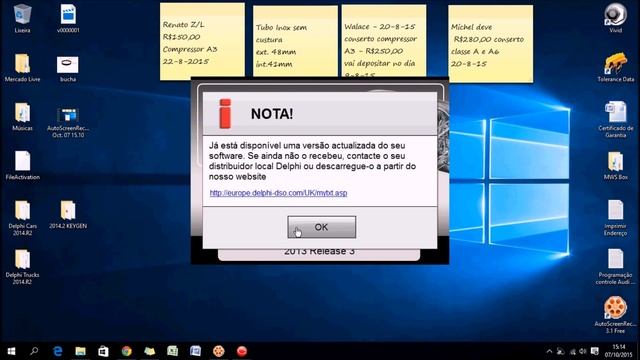Image resolution: width=640 pixels, height=360 pixels.
Task: Open the Lixeira recycle bin icon
Action: [x=22, y=18]
